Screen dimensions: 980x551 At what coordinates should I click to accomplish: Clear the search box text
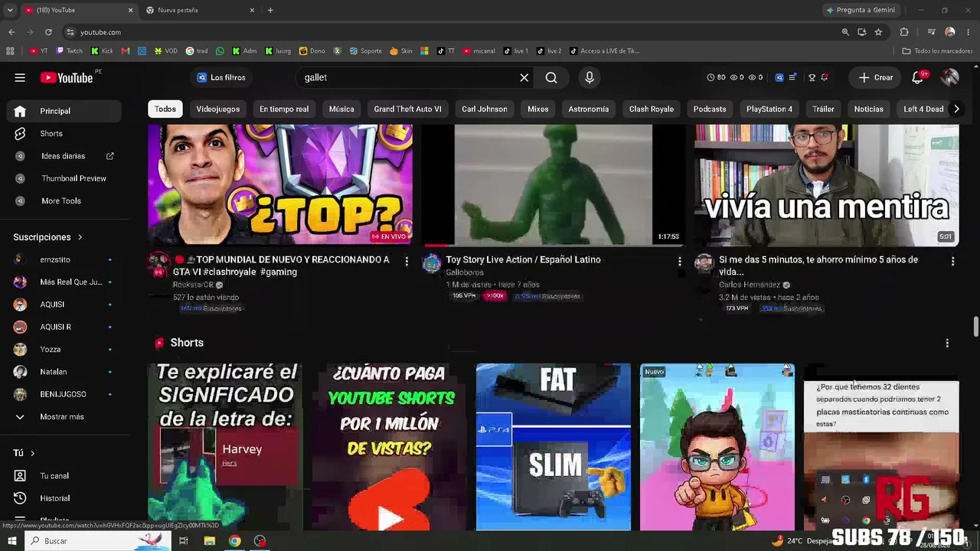524,77
